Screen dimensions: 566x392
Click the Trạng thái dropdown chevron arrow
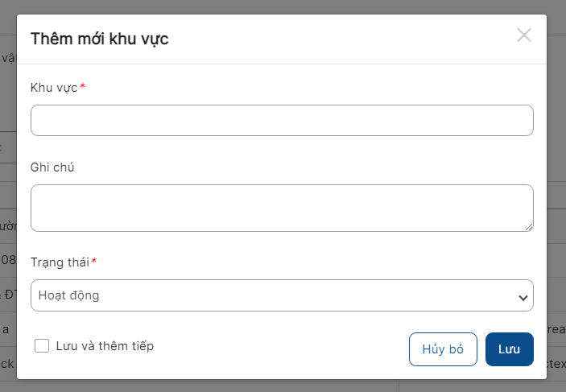click(x=523, y=297)
